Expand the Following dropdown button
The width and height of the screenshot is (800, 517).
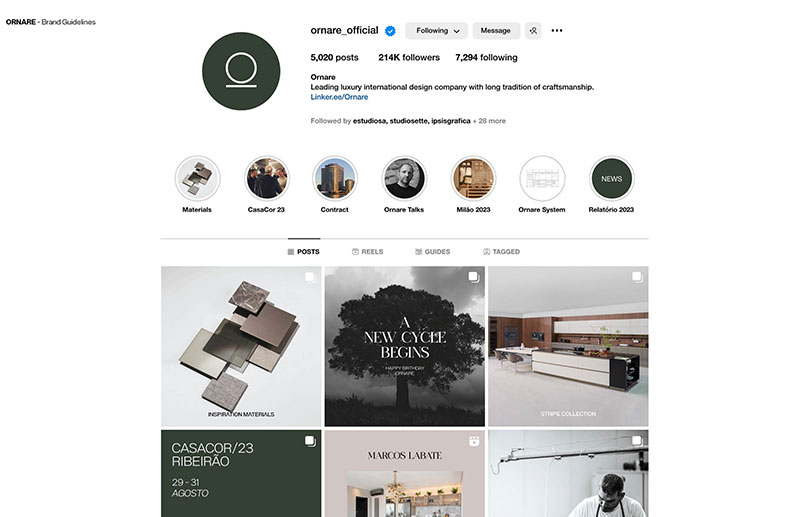coord(437,31)
